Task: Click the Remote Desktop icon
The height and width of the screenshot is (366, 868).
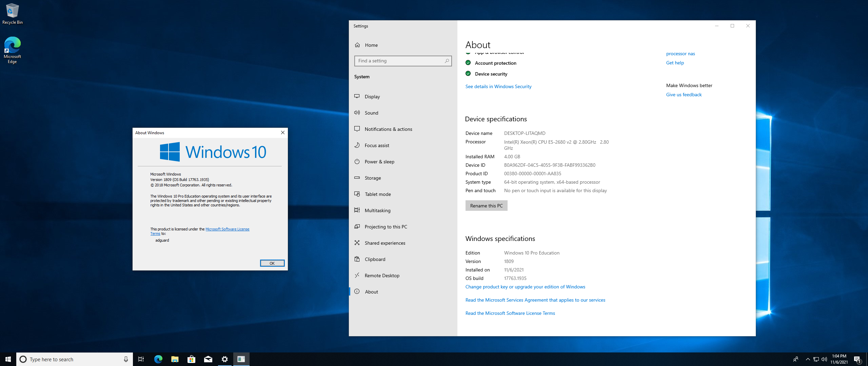Action: pos(357,275)
